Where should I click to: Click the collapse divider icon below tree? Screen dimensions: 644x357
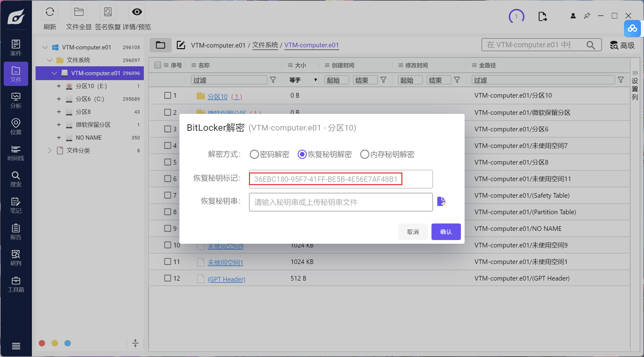(x=135, y=343)
